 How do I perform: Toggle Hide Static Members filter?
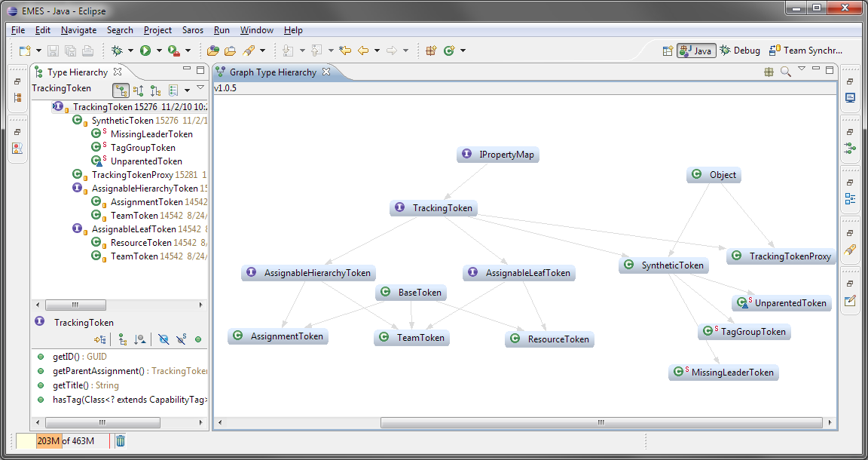point(182,339)
